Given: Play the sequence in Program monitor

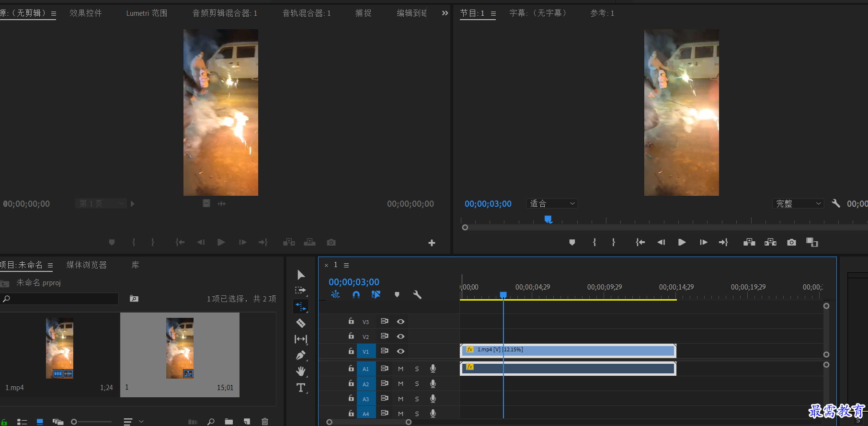Looking at the screenshot, I should pyautogui.click(x=682, y=243).
